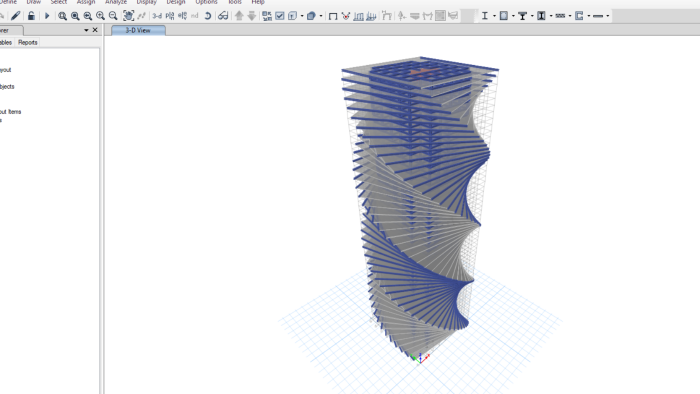Open the Assign menu
700x394 pixels.
pyautogui.click(x=86, y=2)
